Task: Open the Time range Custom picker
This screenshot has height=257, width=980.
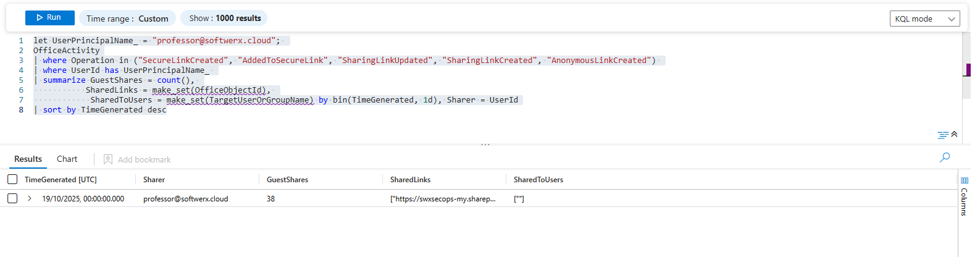Action: point(127,19)
